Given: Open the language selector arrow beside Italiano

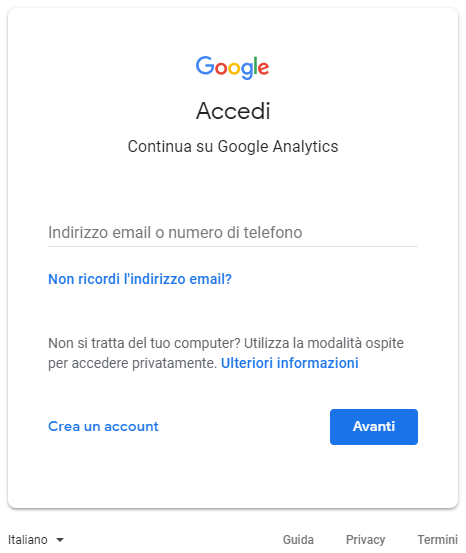Looking at the screenshot, I should click(x=60, y=540).
